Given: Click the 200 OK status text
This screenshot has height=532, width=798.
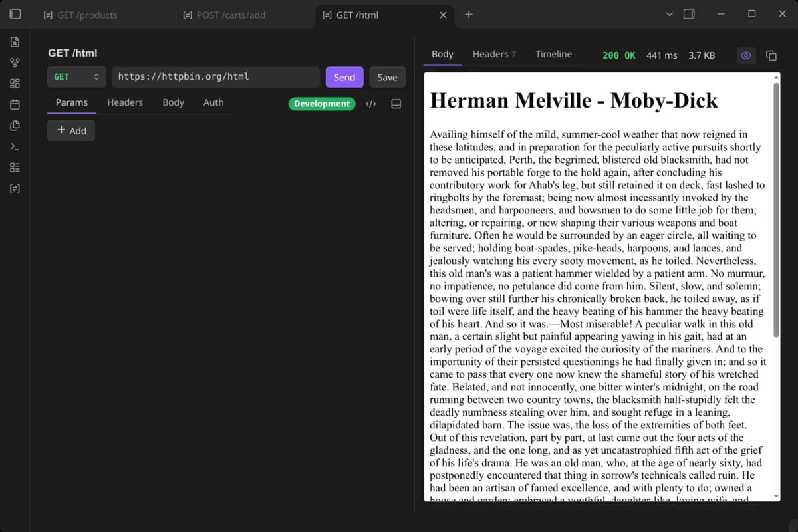Looking at the screenshot, I should coord(618,55).
